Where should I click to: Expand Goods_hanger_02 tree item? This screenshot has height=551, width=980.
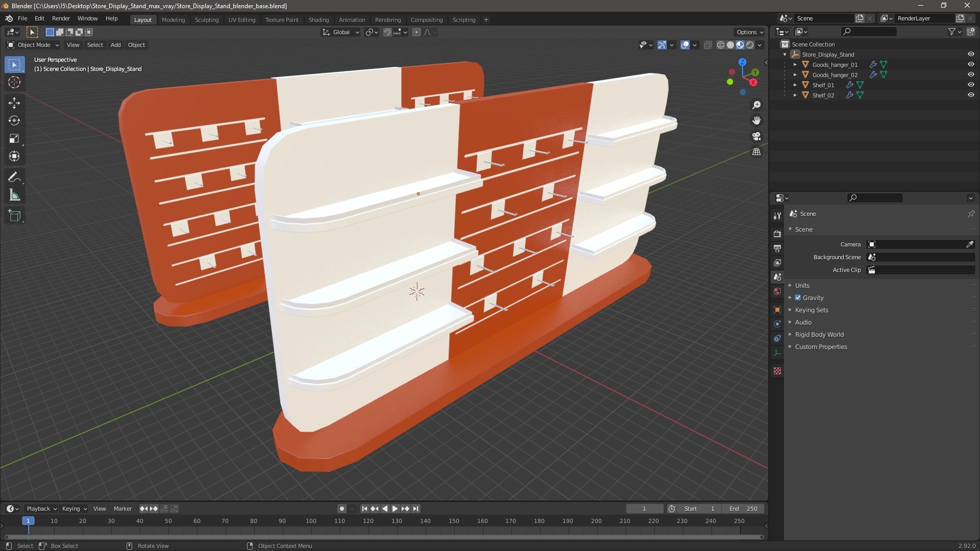point(795,75)
